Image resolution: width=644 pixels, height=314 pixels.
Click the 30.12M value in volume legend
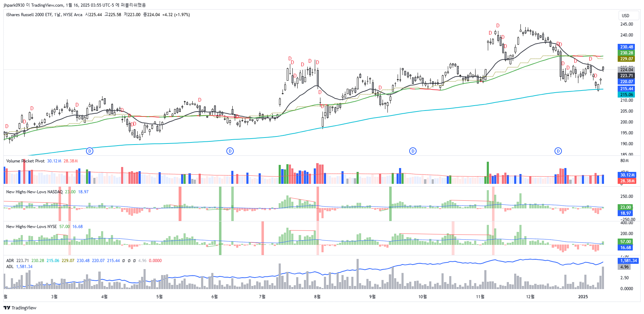54,161
